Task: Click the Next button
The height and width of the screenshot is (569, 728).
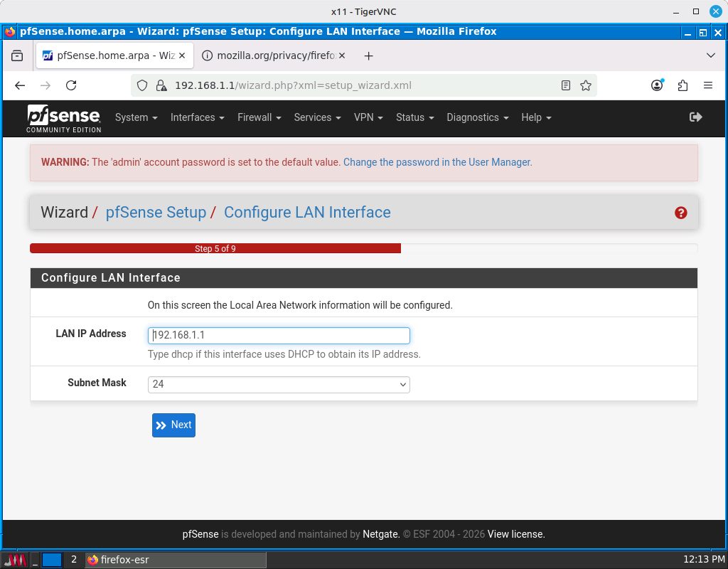Action: (173, 425)
